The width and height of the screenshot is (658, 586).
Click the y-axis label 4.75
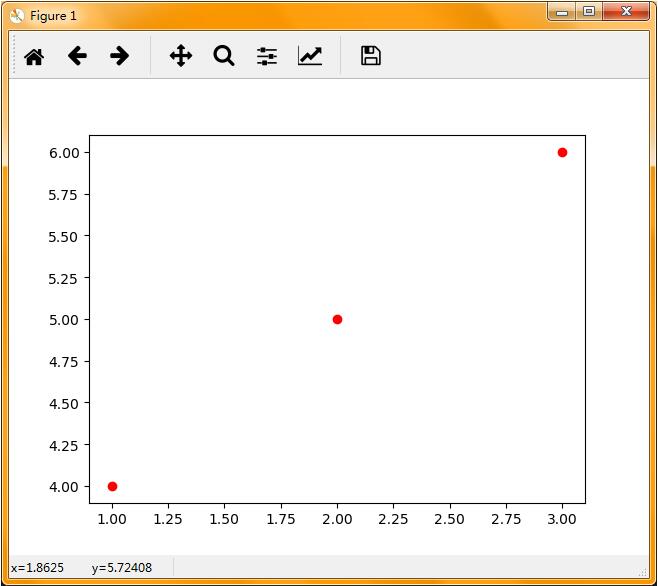[x=64, y=361]
